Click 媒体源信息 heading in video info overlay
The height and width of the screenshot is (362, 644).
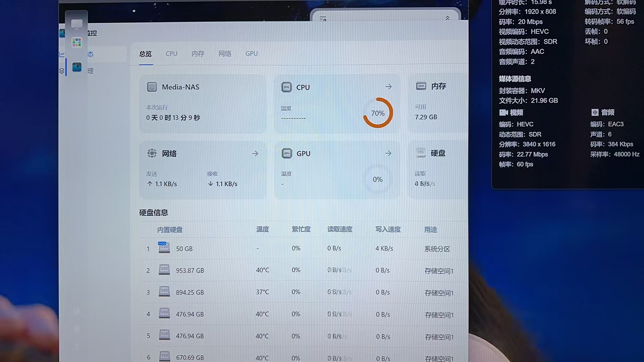[515, 79]
